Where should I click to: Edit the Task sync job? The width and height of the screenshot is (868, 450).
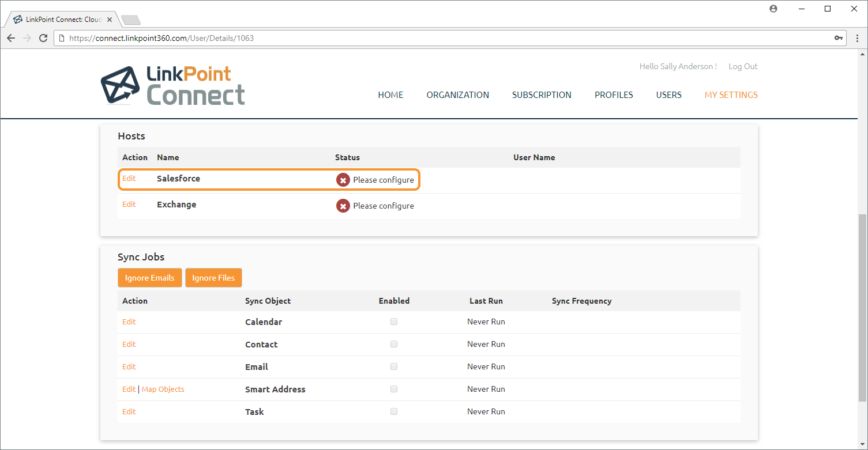click(x=129, y=412)
